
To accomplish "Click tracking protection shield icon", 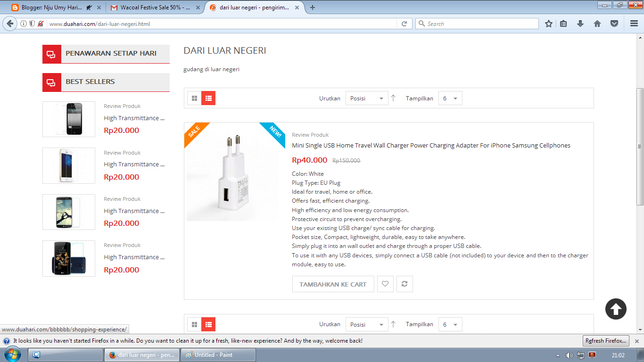I will 32,24.
